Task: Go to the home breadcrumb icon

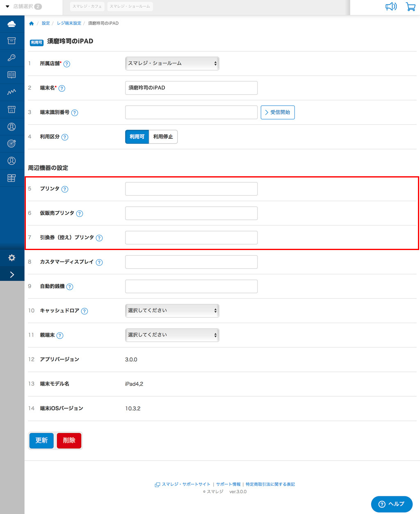Action: click(31, 23)
